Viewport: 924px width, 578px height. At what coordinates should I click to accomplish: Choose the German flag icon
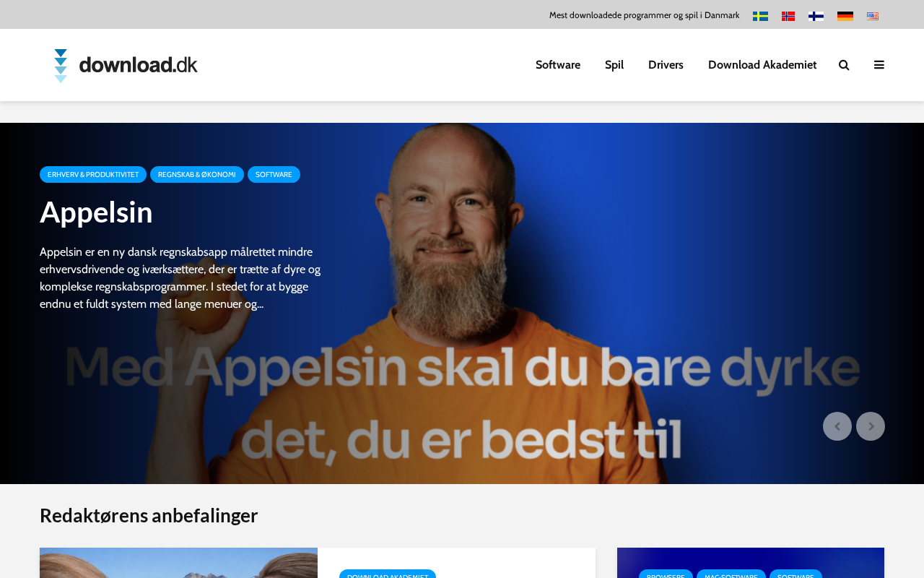[845, 16]
